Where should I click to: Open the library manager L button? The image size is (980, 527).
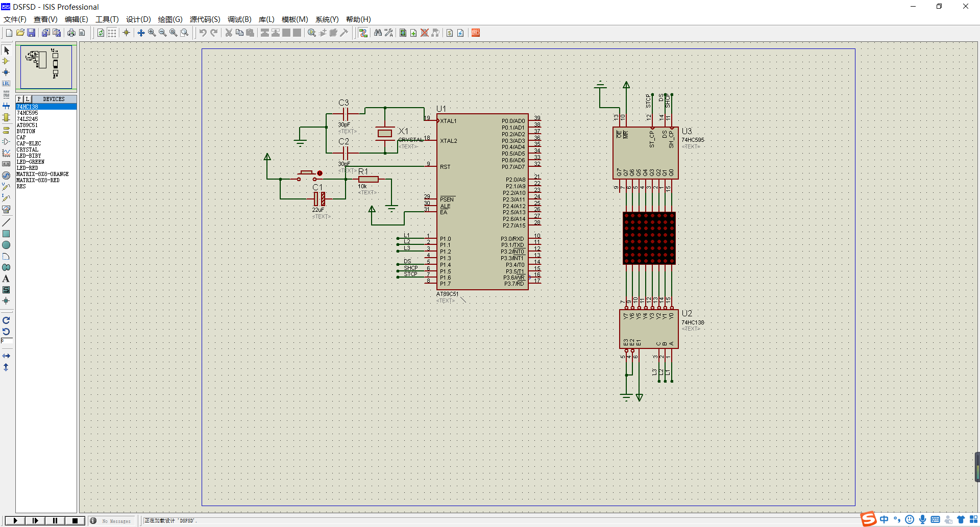pos(28,99)
